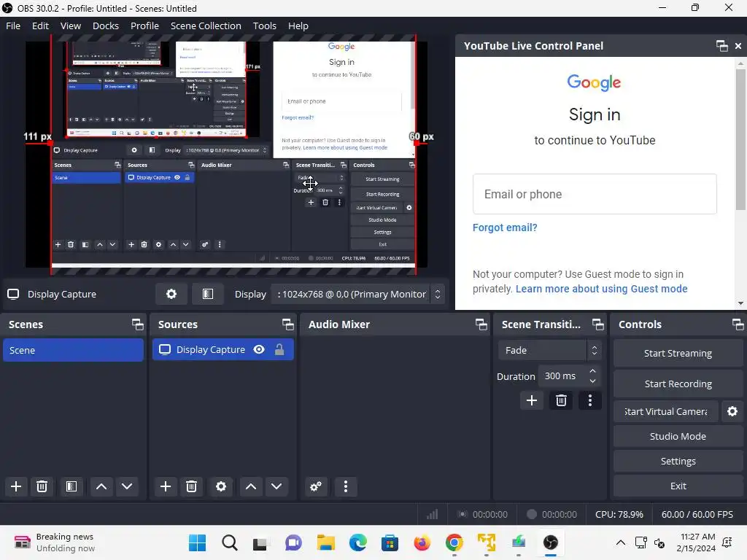Toggle the virtual camera button

[665, 411]
